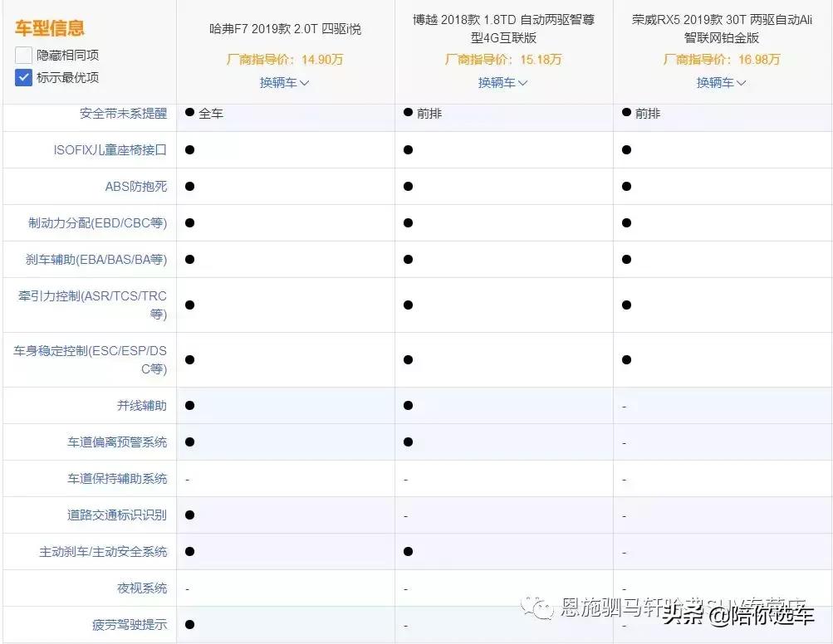Screen dimensions: 833x644
Task: Open 换辆车 dropdown under 博越
Action: (502, 83)
